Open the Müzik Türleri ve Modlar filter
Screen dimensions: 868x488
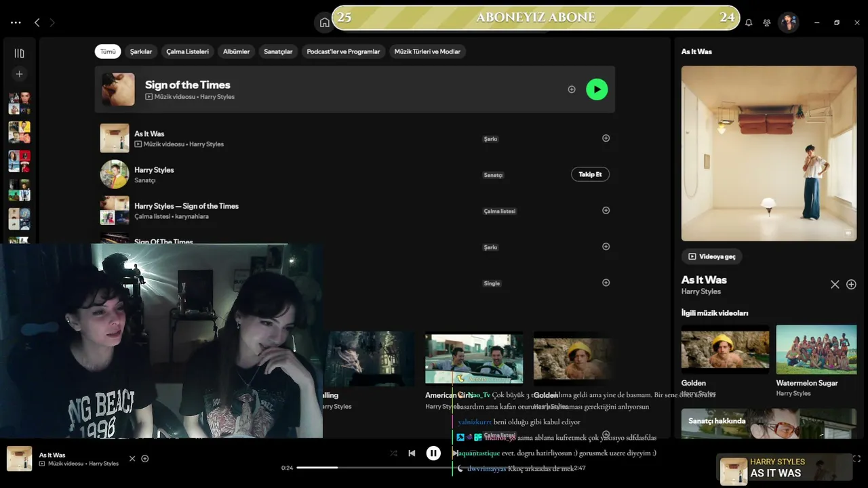click(427, 52)
